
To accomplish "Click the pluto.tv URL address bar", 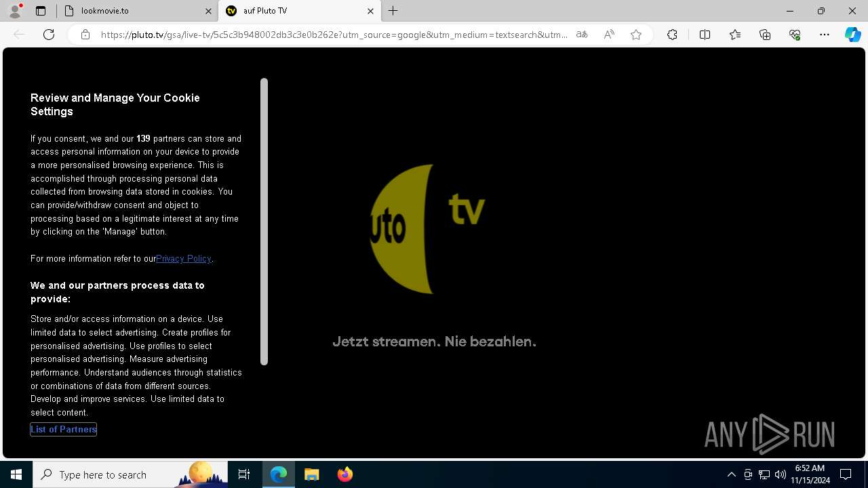I will click(x=334, y=35).
